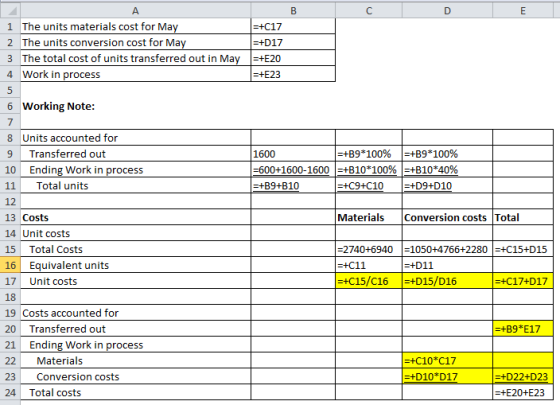Select column E header
The image size is (560, 405).
pyautogui.click(x=523, y=11)
